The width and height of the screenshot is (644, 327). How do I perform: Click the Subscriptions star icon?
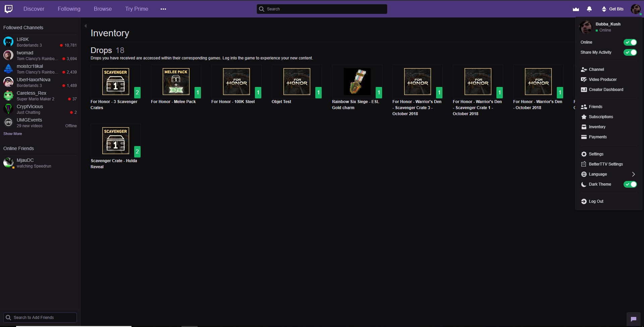pyautogui.click(x=584, y=117)
